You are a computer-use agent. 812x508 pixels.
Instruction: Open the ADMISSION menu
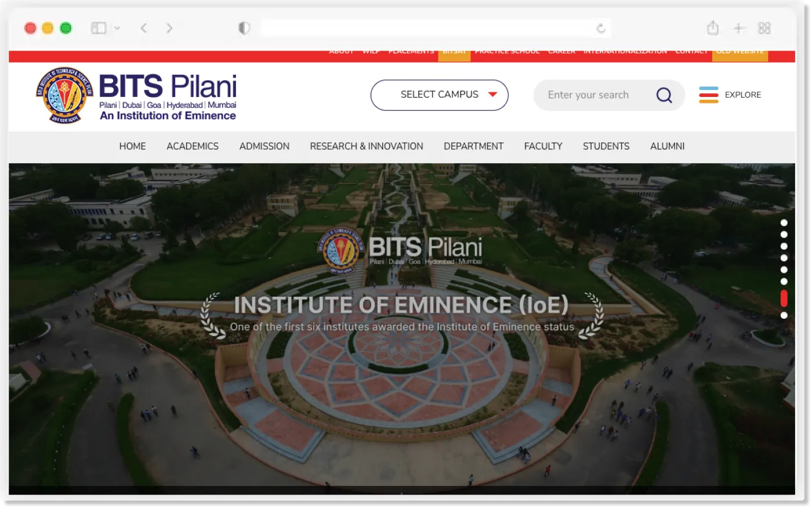tap(264, 146)
